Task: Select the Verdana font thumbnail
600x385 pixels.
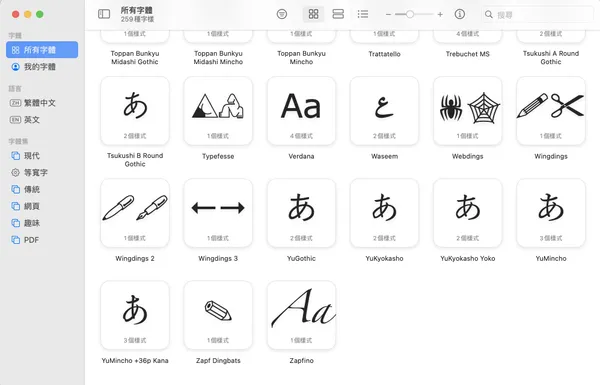Action: pyautogui.click(x=301, y=111)
